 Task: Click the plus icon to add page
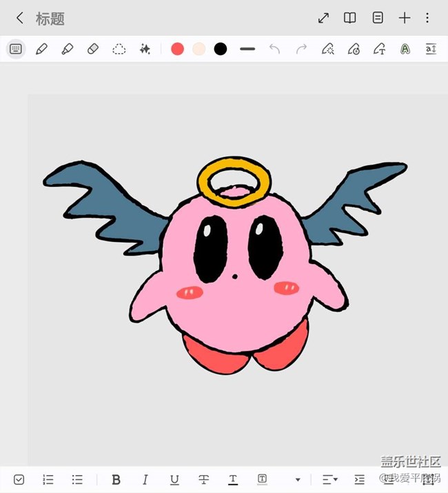click(x=405, y=19)
